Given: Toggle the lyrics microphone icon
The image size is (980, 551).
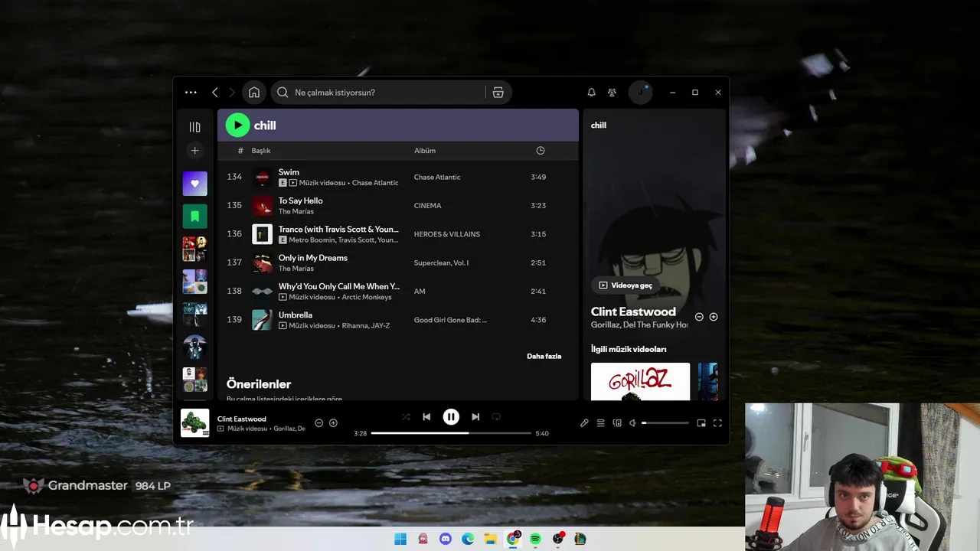Looking at the screenshot, I should (584, 423).
